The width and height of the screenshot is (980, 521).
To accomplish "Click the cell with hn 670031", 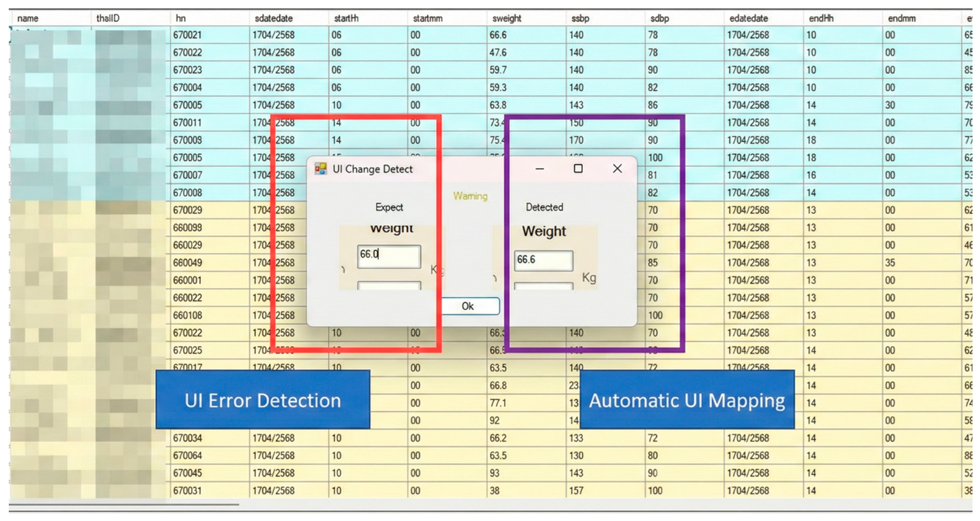I will (x=187, y=490).
